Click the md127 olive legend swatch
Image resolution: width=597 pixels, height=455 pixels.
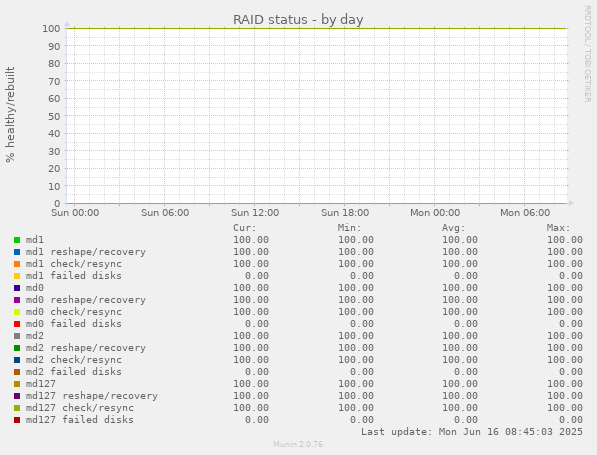[x=17, y=384]
